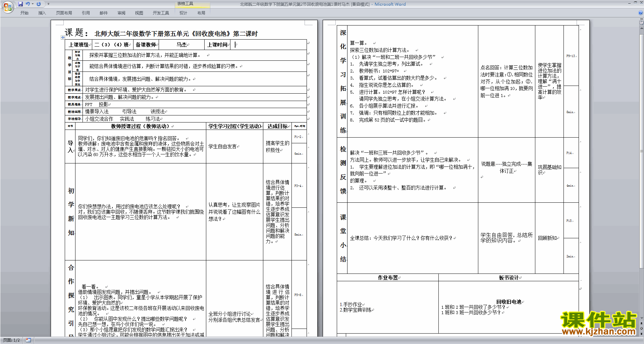Go to the next page using the double-down arrow
The width and height of the screenshot is (644, 344).
[x=642, y=334]
